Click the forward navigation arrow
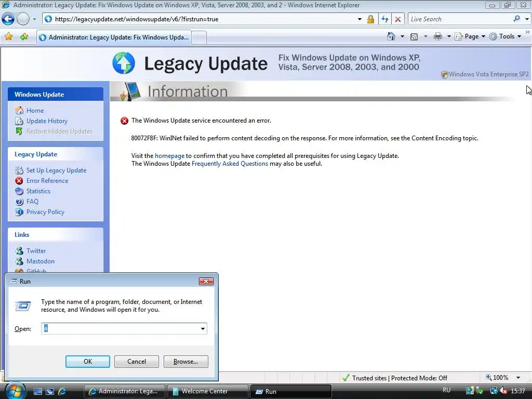The image size is (532, 399). [x=23, y=19]
